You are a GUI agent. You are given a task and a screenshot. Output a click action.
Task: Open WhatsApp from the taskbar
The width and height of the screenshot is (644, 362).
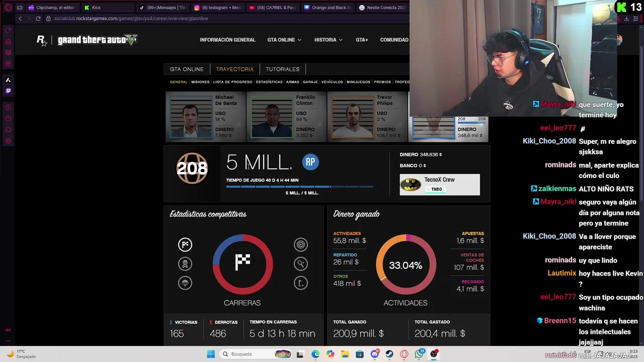click(420, 354)
